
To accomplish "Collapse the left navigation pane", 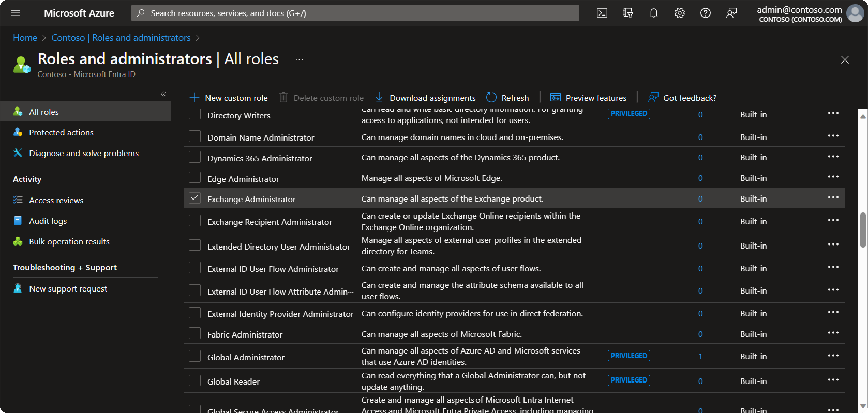I will [x=163, y=94].
